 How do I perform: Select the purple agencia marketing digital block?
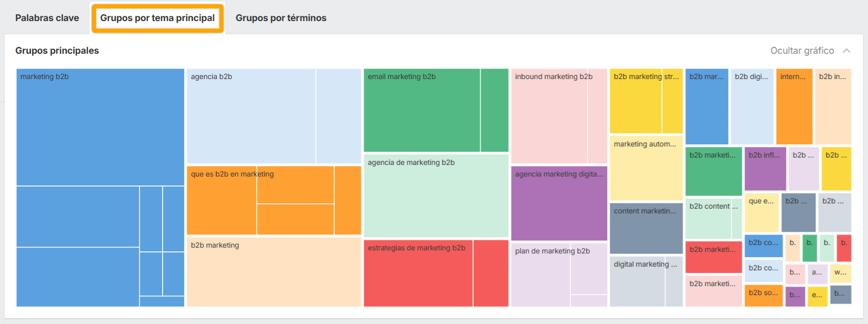pos(559,203)
